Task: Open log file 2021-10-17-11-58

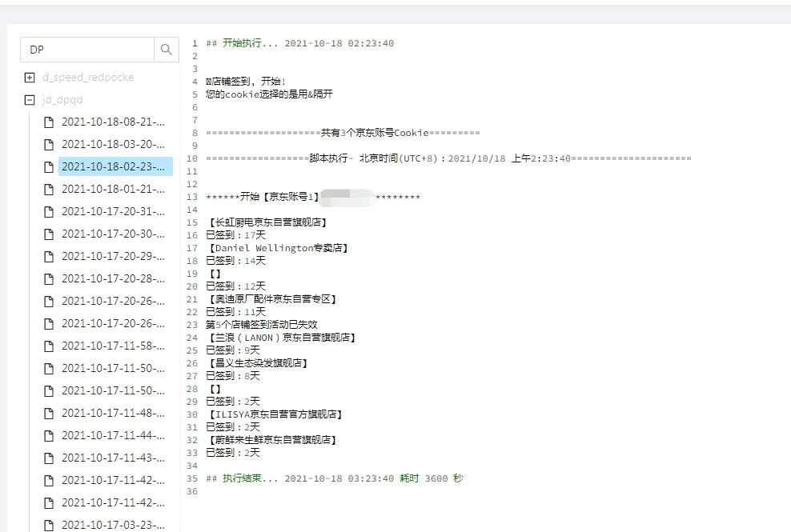Action: tap(113, 346)
